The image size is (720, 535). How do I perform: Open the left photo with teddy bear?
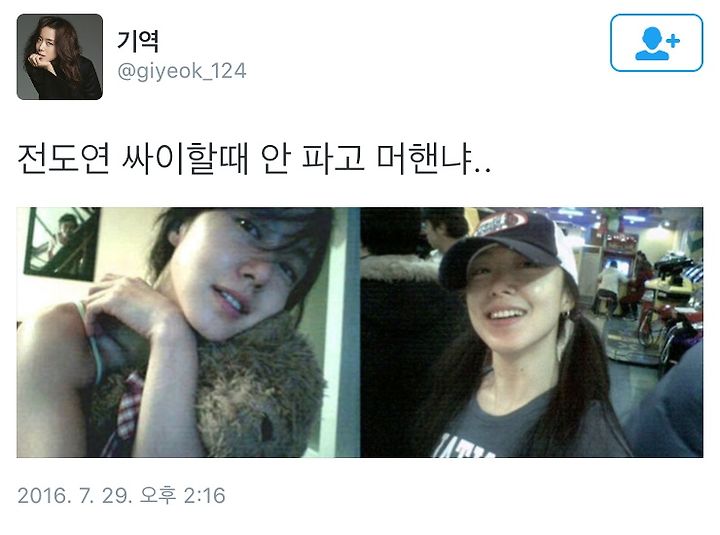pos(188,332)
